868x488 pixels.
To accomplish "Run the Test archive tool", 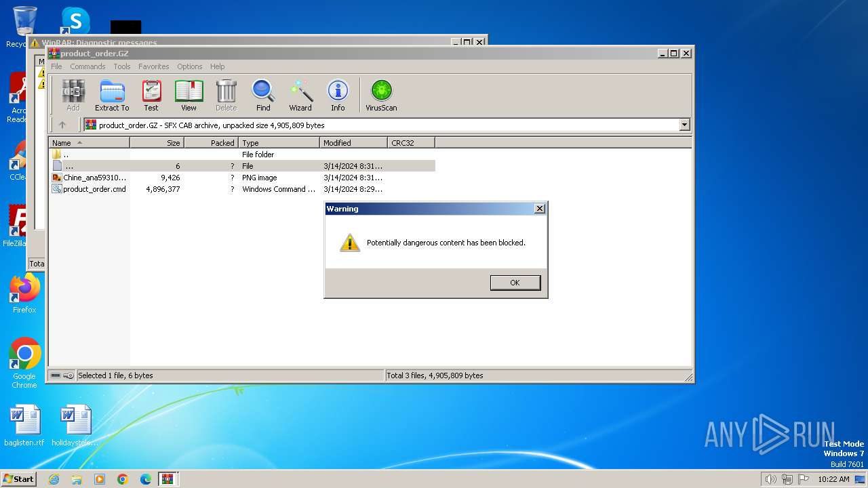I will click(151, 95).
